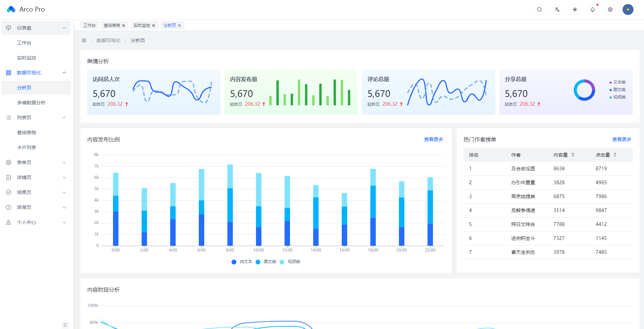
Task: Close the 实时监控 tab
Action: (x=154, y=25)
